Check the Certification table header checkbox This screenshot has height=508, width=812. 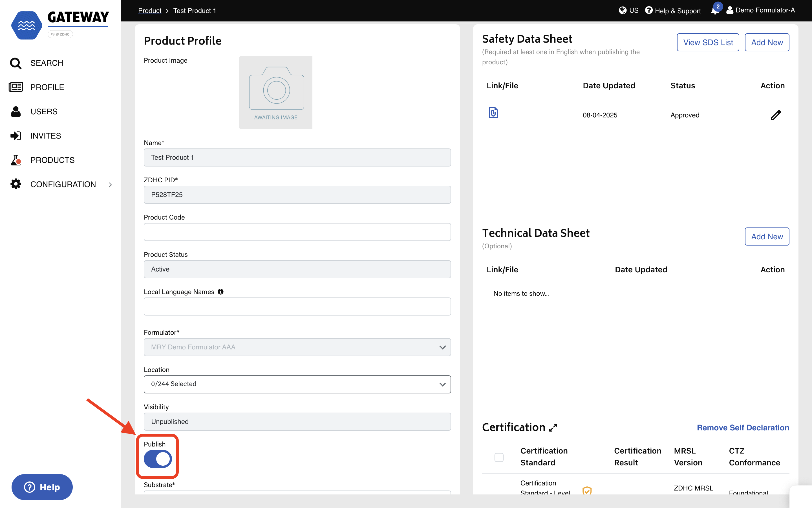click(499, 457)
